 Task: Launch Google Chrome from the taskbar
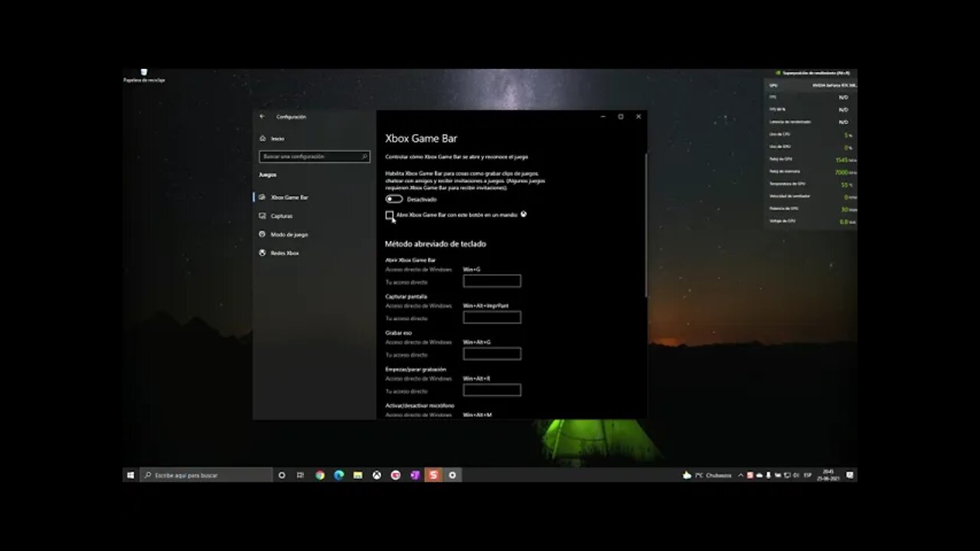319,475
